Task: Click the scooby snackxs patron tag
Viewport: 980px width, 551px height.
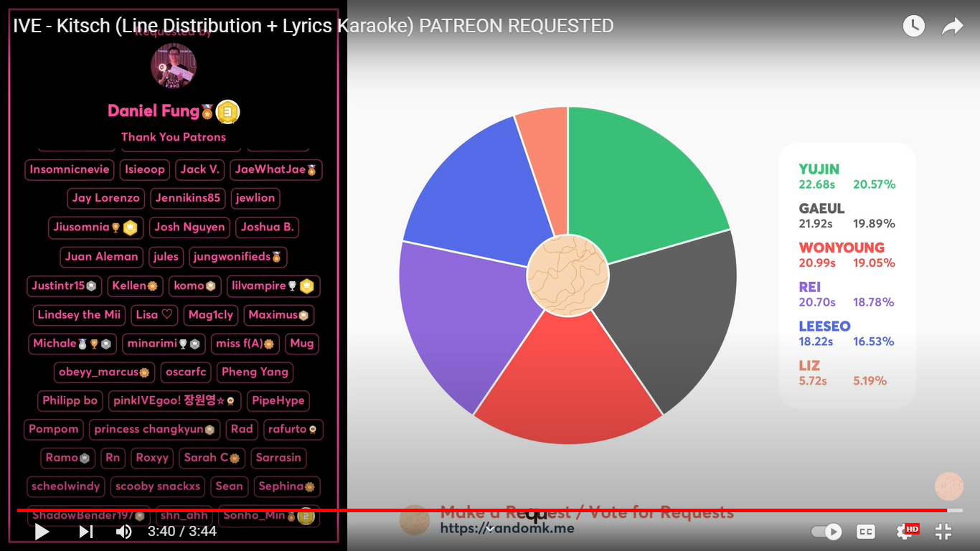Action: click(x=158, y=486)
